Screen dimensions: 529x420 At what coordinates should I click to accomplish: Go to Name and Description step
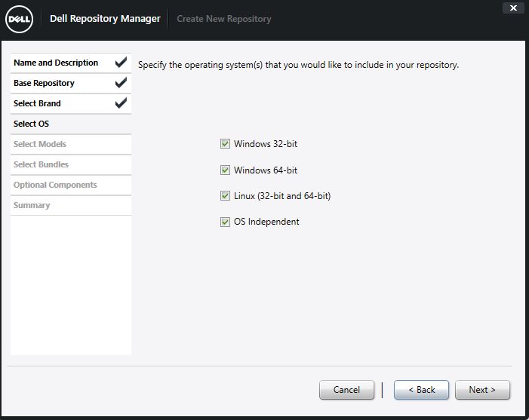point(71,63)
